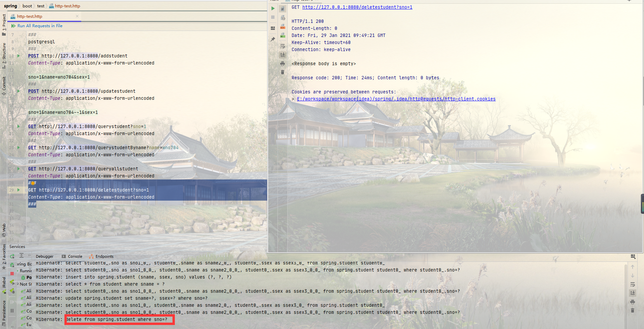
Task: Toggle scroll to end in response panel
Action: click(x=283, y=54)
